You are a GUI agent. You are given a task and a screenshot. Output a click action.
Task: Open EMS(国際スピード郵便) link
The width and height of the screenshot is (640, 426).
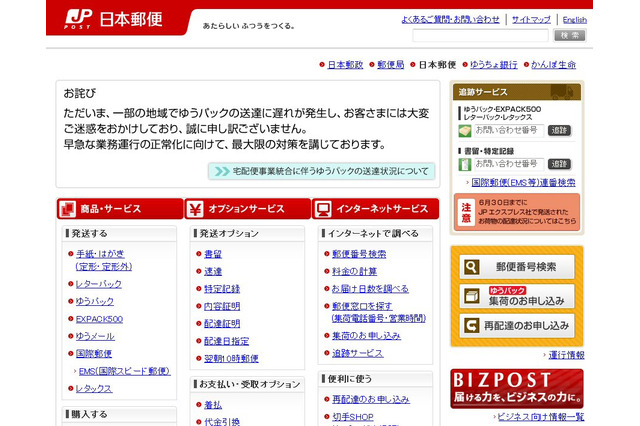124,371
